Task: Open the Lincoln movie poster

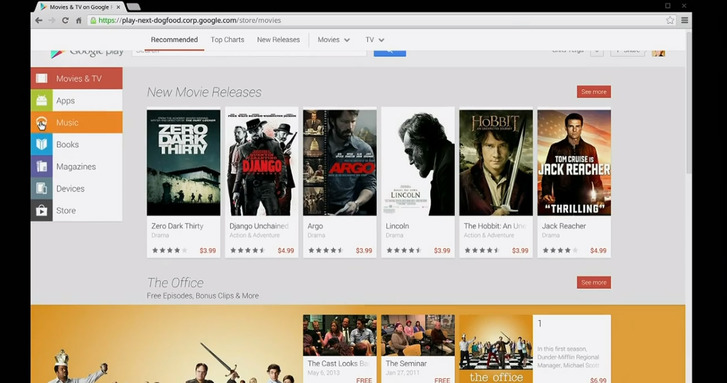Action: pos(418,163)
